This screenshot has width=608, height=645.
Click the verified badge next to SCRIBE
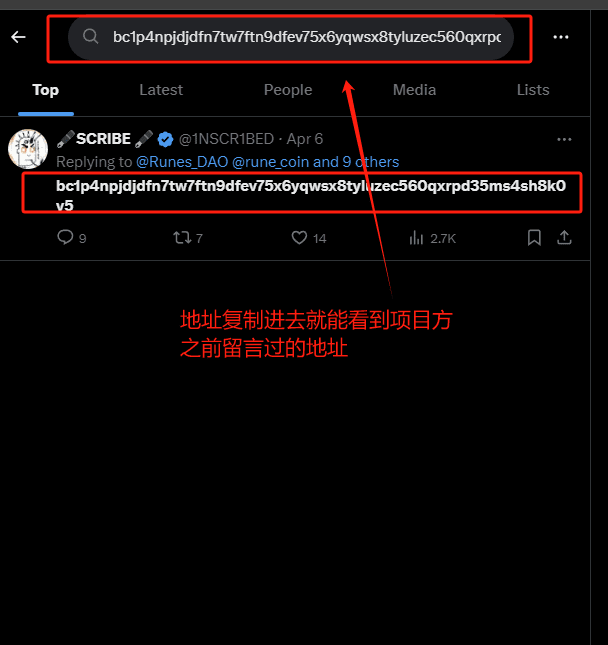click(165, 139)
